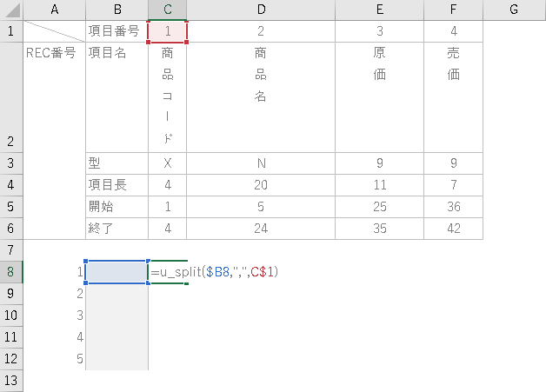Screen dimensions: 546x392
Task: Click the N type cell
Action: [261, 163]
